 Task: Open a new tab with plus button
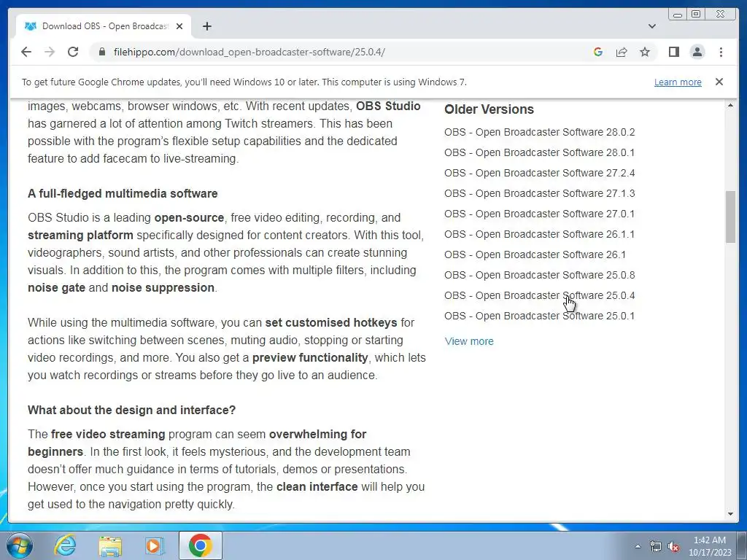[206, 26]
